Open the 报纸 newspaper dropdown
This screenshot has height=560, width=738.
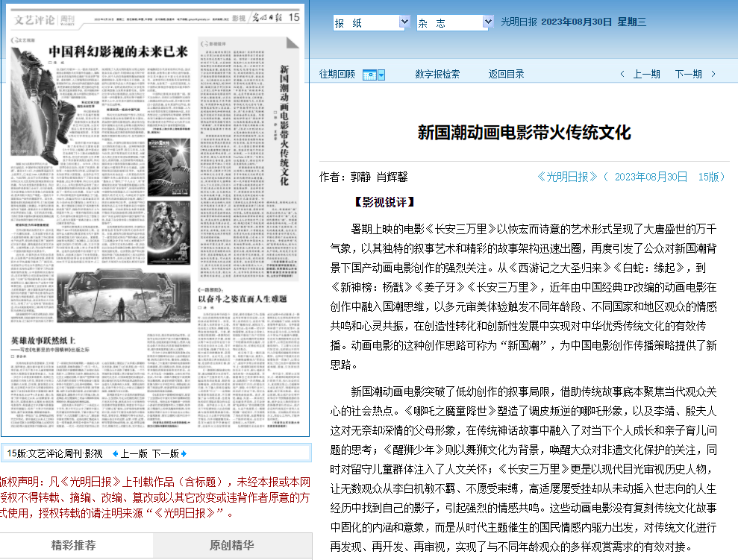[371, 23]
